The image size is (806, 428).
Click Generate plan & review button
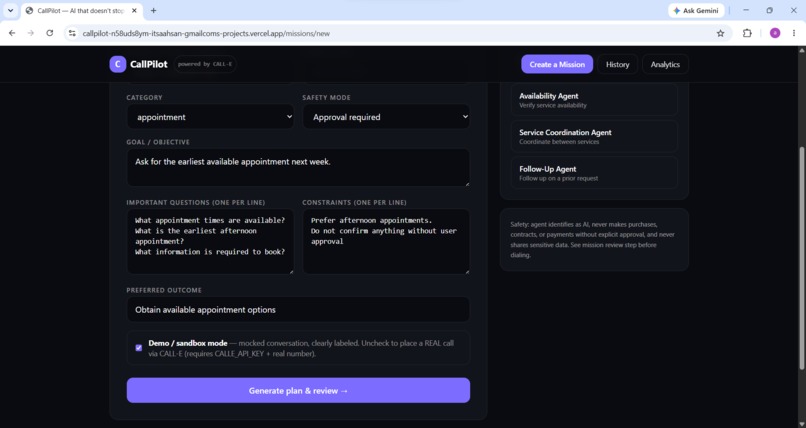coord(298,390)
